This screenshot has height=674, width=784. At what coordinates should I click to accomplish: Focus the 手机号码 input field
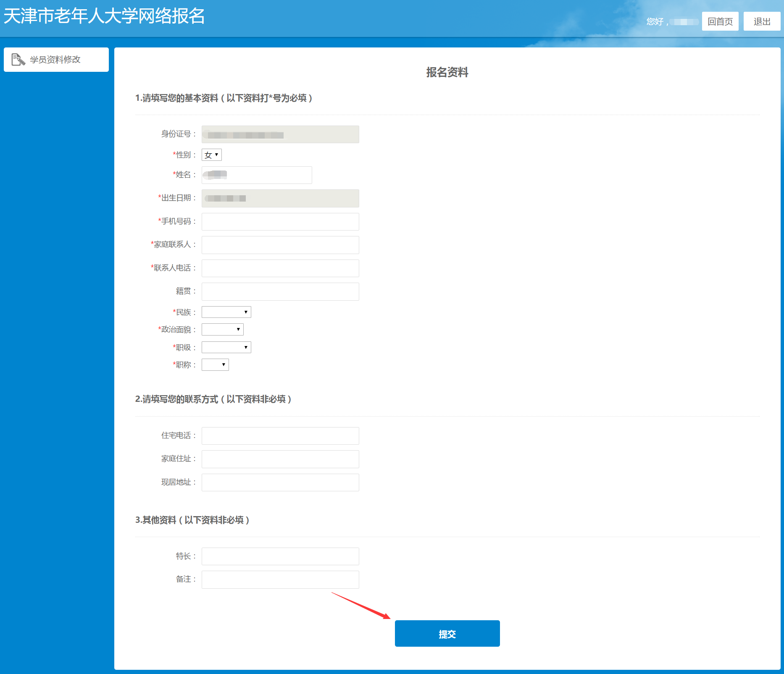point(280,222)
